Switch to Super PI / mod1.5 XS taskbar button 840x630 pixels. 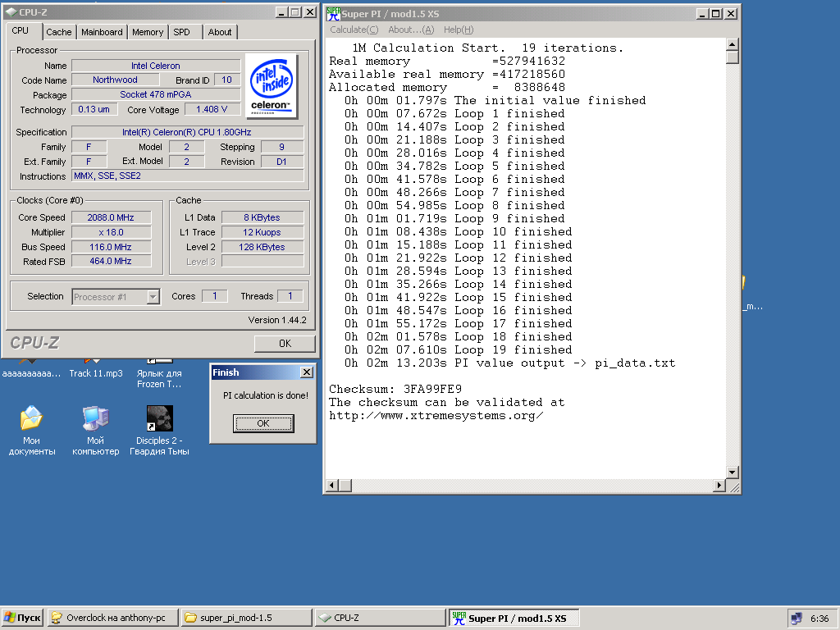pos(514,618)
